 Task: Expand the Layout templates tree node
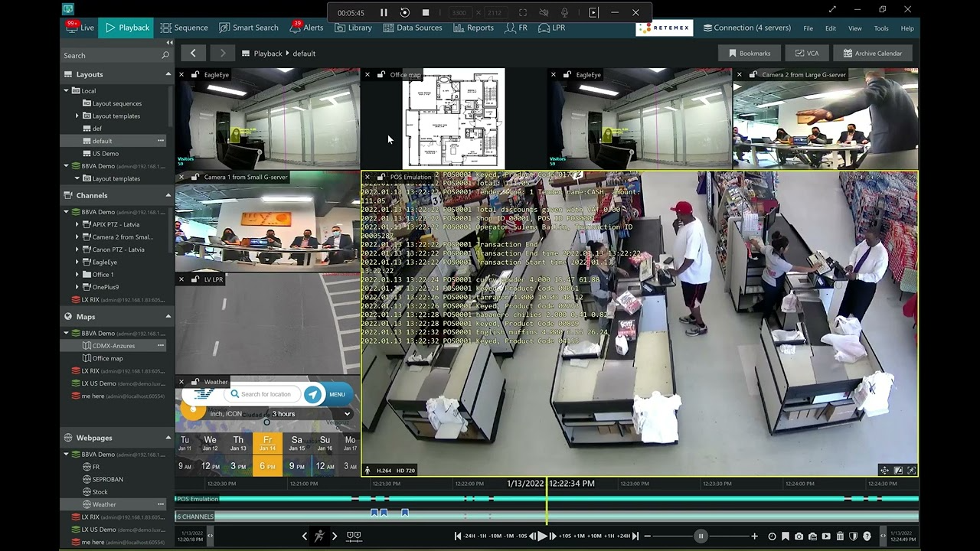pos(77,116)
